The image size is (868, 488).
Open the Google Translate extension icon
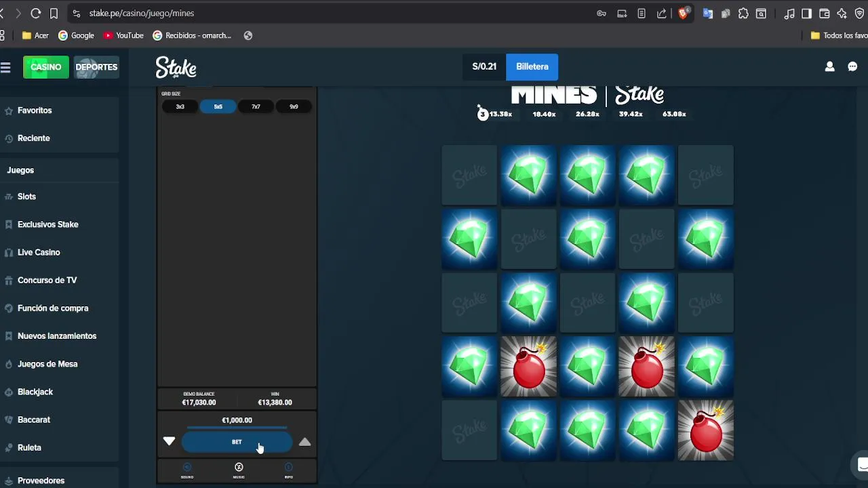coord(707,13)
